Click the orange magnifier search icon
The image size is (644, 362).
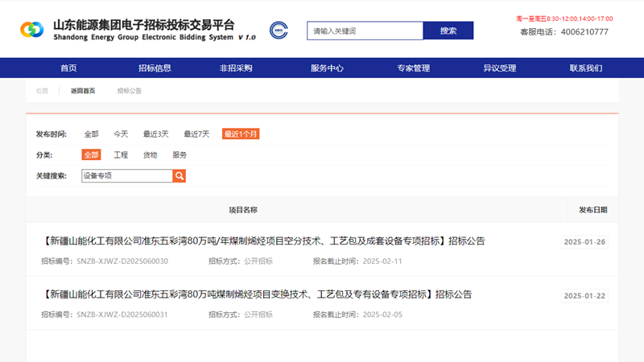point(179,175)
